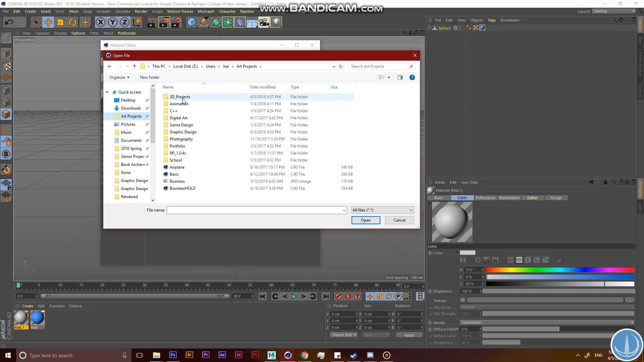This screenshot has width=644, height=362.
Task: Pick a color with the eyedropper tool
Action: [x=559, y=260]
